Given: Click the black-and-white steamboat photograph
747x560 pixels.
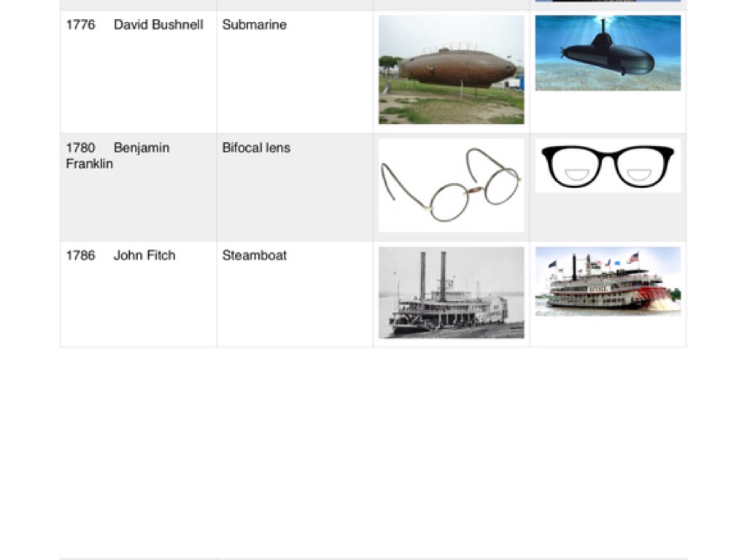Looking at the screenshot, I should click(x=451, y=292).
